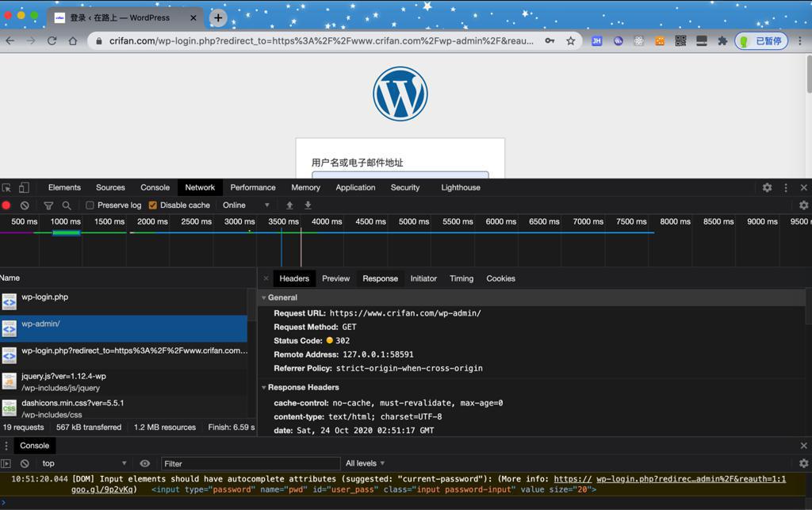
Task: Switch to the Response tab
Action: tap(380, 278)
